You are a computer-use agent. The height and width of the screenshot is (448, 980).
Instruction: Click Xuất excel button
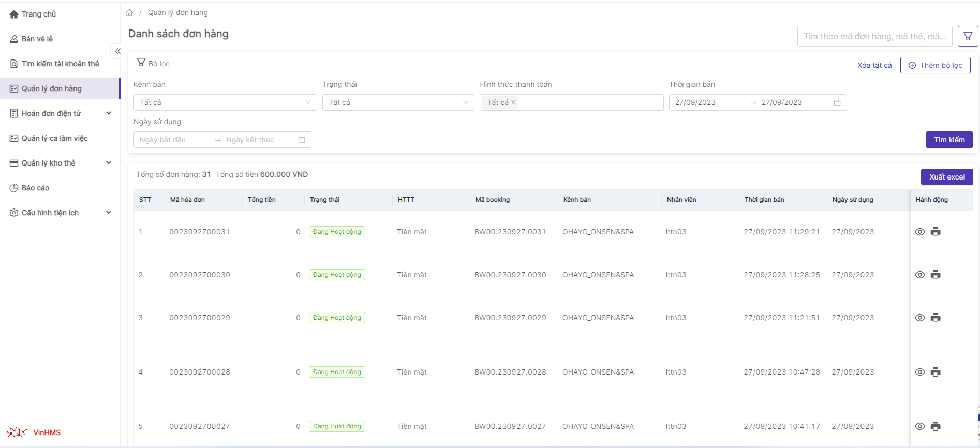[x=946, y=177]
